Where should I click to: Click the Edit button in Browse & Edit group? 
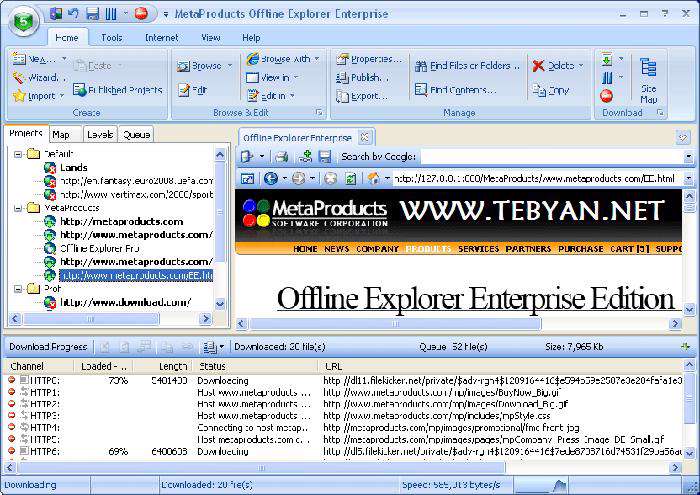(x=192, y=90)
